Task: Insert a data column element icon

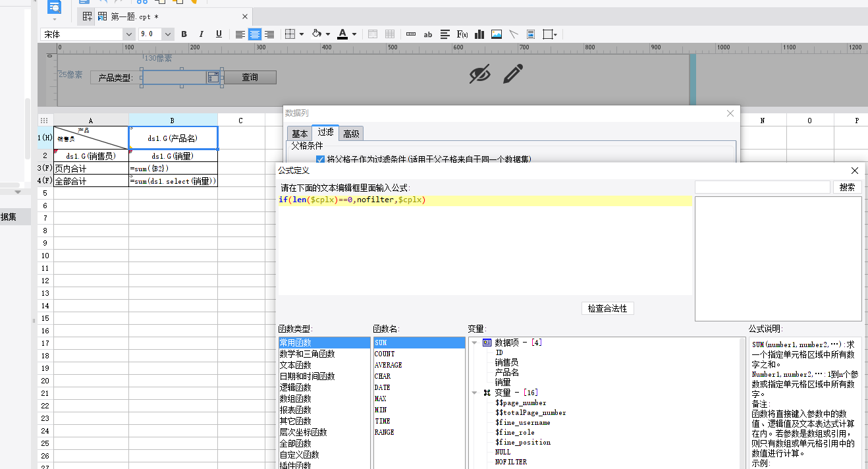Action: pyautogui.click(x=411, y=34)
